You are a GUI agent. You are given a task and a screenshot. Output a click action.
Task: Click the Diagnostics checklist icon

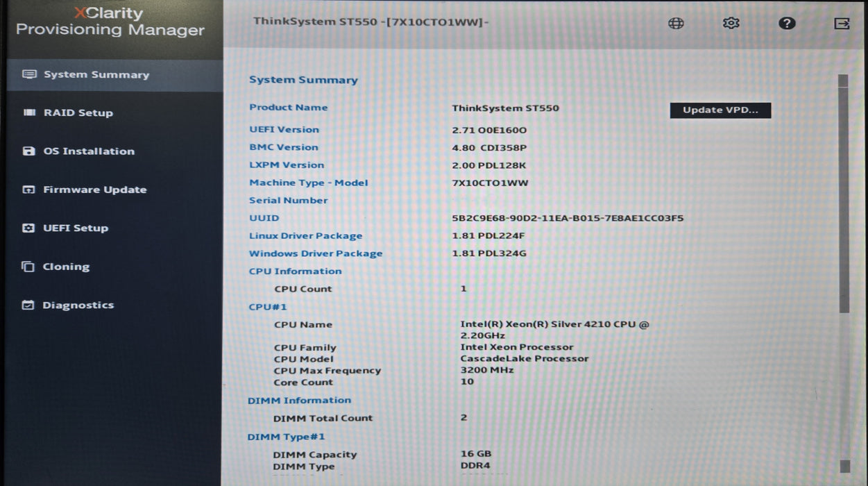pos(28,305)
